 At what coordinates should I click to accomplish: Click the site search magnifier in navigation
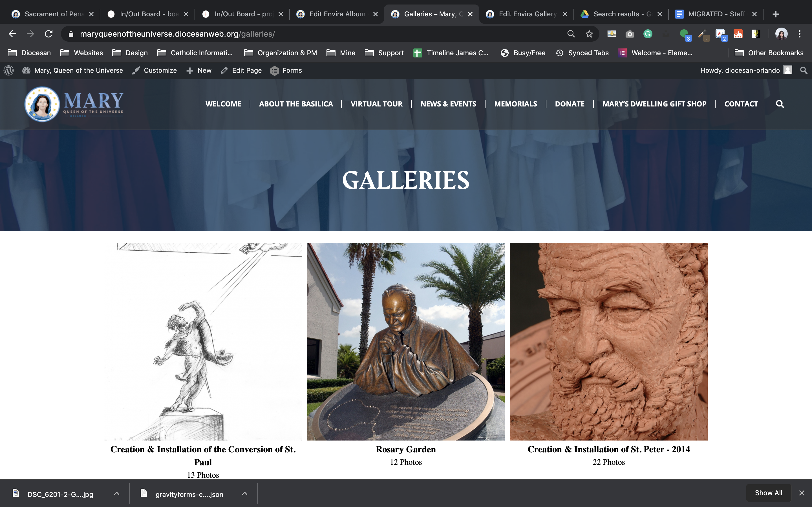click(x=780, y=104)
